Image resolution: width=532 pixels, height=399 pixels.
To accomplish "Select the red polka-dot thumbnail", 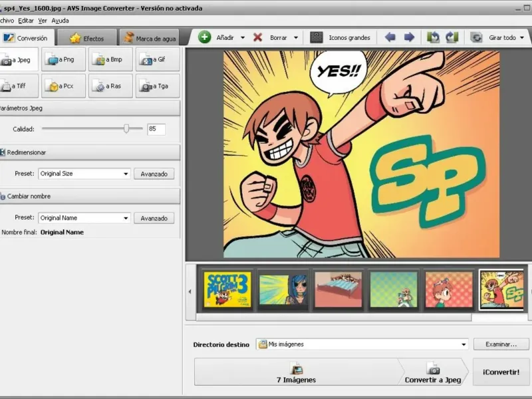I will click(449, 289).
